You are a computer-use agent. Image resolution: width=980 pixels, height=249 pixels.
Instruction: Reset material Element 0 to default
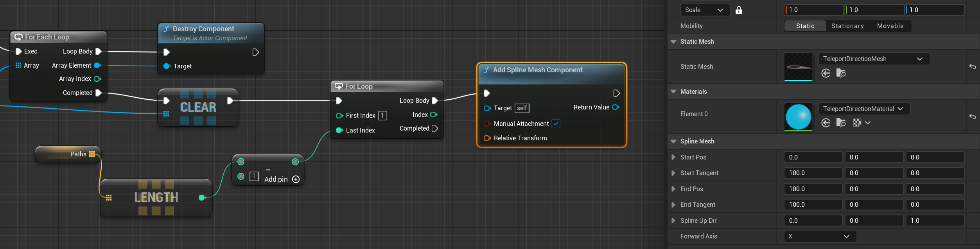pos(972,116)
